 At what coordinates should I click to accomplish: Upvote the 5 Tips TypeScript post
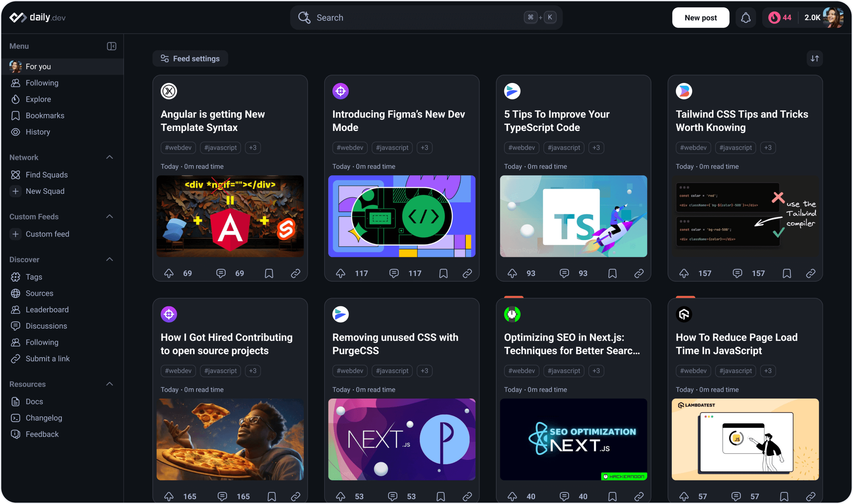pos(512,273)
